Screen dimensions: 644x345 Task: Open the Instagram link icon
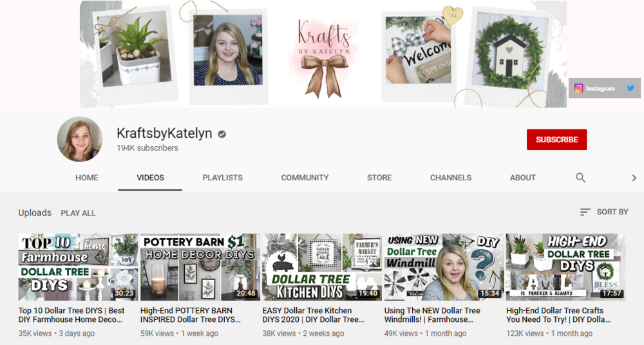coord(578,88)
